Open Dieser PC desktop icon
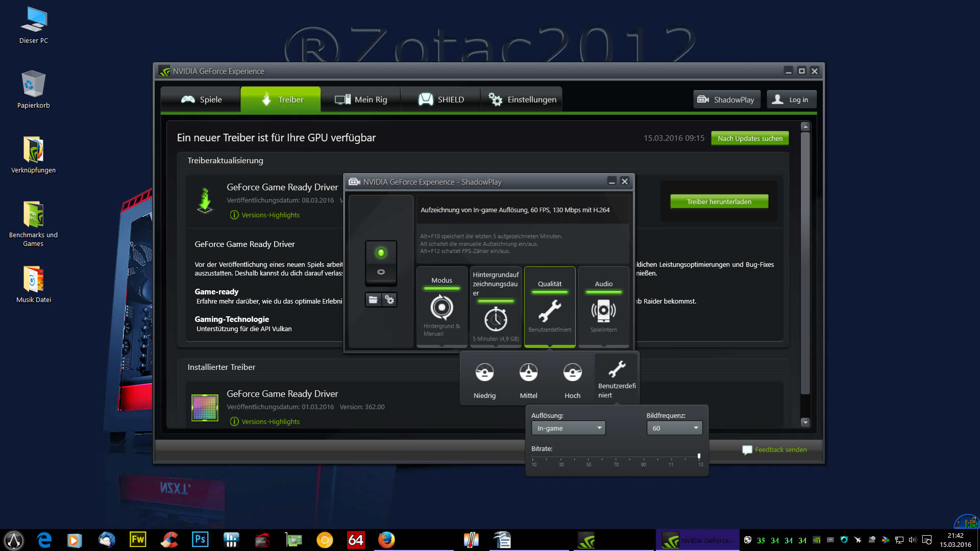The width and height of the screenshot is (980, 551). point(34,26)
